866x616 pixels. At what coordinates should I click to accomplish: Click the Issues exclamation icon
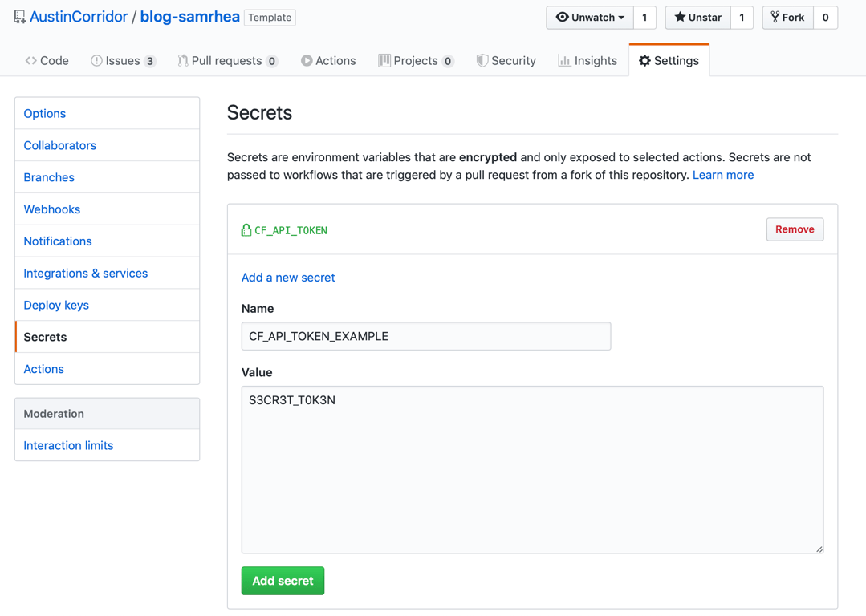(x=96, y=60)
